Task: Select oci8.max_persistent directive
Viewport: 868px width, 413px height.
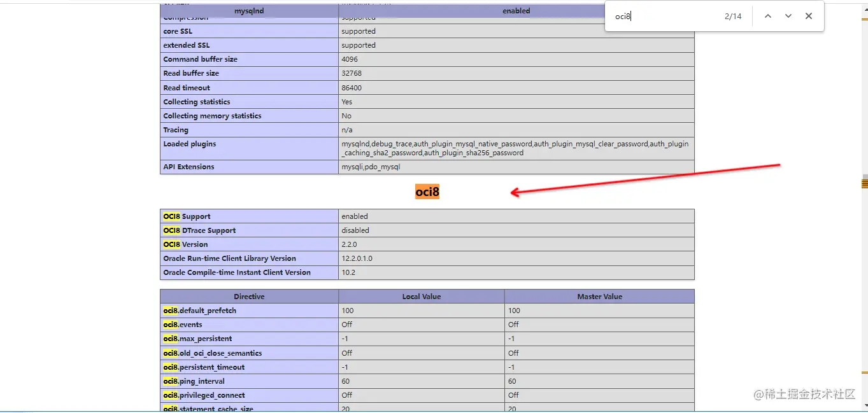Action: 197,339
